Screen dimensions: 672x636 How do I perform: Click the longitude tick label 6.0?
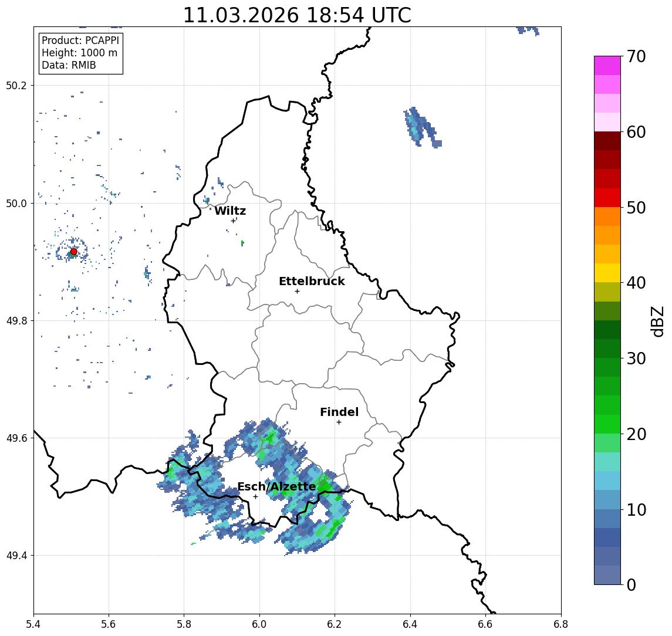pyautogui.click(x=259, y=624)
